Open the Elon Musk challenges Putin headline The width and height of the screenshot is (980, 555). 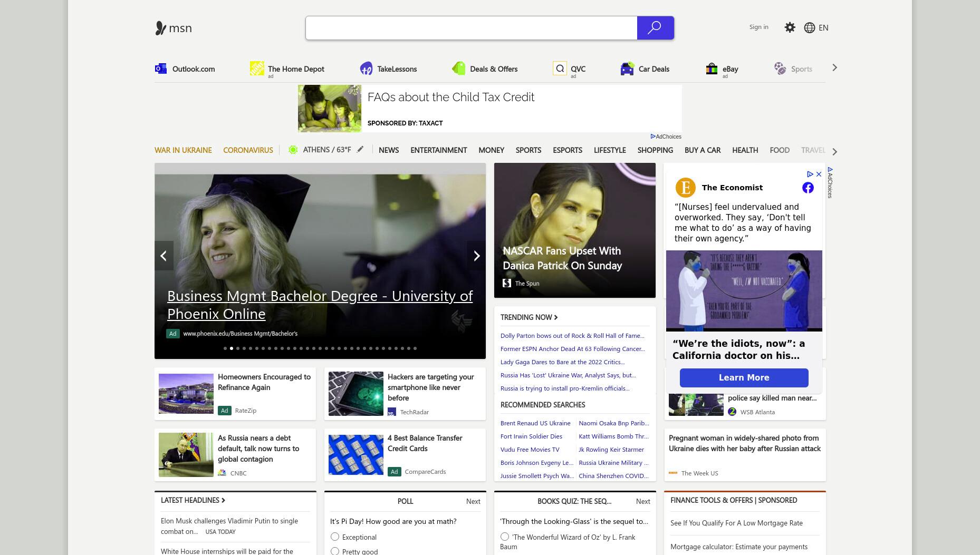pos(229,526)
